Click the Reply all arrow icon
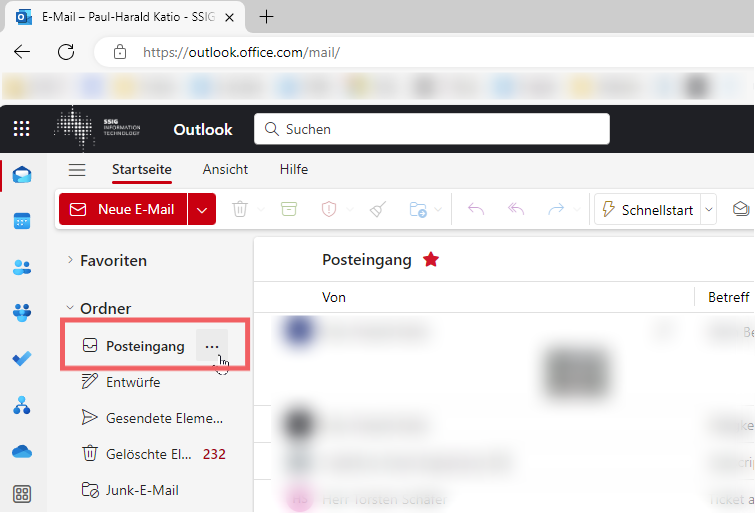This screenshot has height=513, width=755. click(516, 209)
